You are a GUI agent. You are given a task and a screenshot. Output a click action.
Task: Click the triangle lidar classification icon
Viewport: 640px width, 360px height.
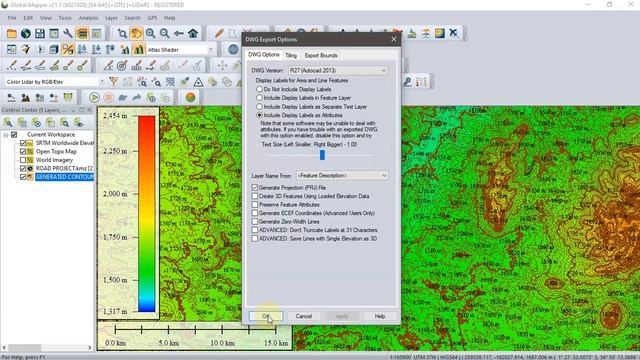pos(198,82)
